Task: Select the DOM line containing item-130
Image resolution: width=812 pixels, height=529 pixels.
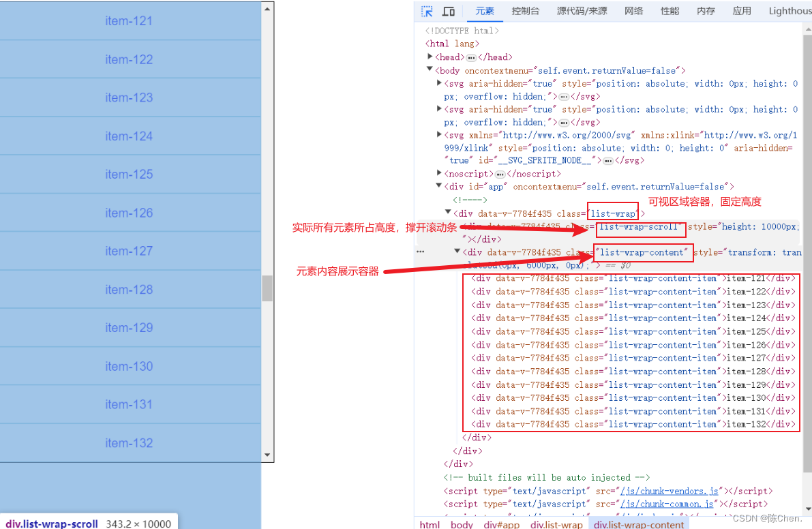Action: [633, 398]
